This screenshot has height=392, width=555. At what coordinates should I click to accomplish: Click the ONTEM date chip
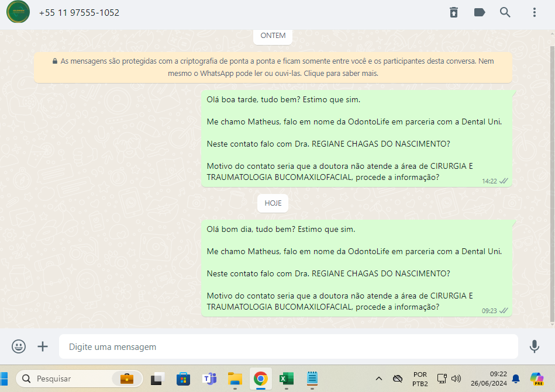pos(273,36)
